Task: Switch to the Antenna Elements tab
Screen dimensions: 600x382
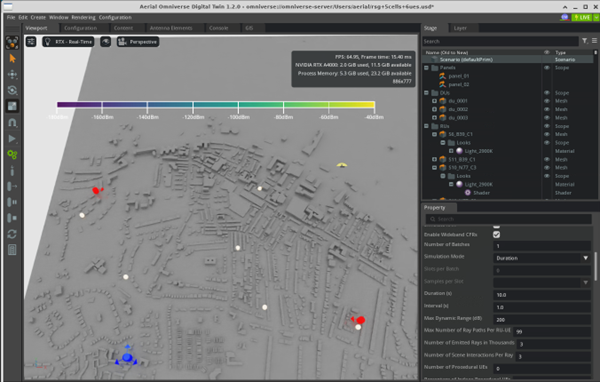Action: point(171,28)
